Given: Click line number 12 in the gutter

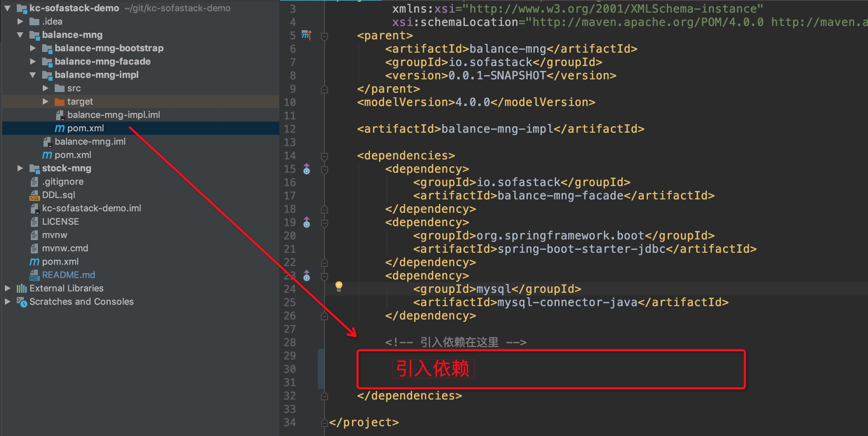Looking at the screenshot, I should tap(290, 129).
